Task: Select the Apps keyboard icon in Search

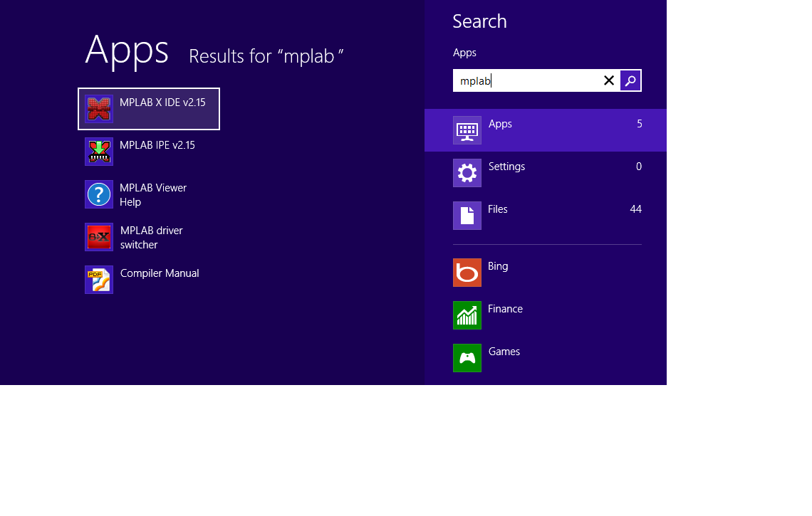Action: coord(467,130)
